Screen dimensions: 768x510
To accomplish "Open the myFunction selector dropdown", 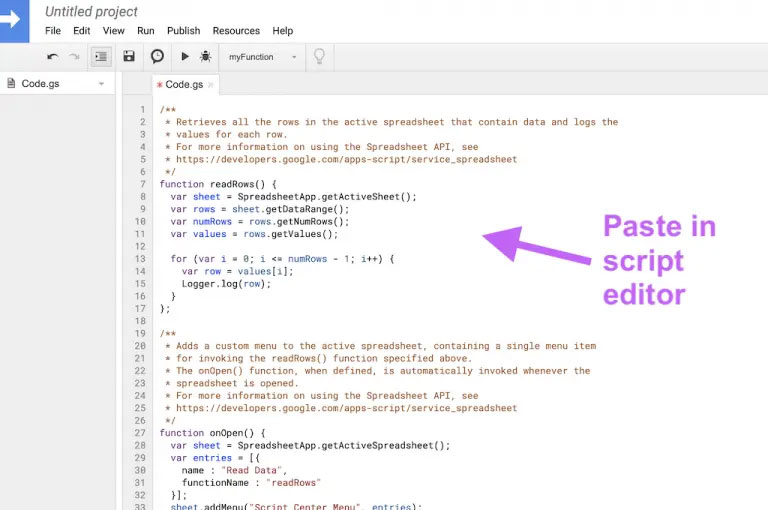I will click(262, 57).
